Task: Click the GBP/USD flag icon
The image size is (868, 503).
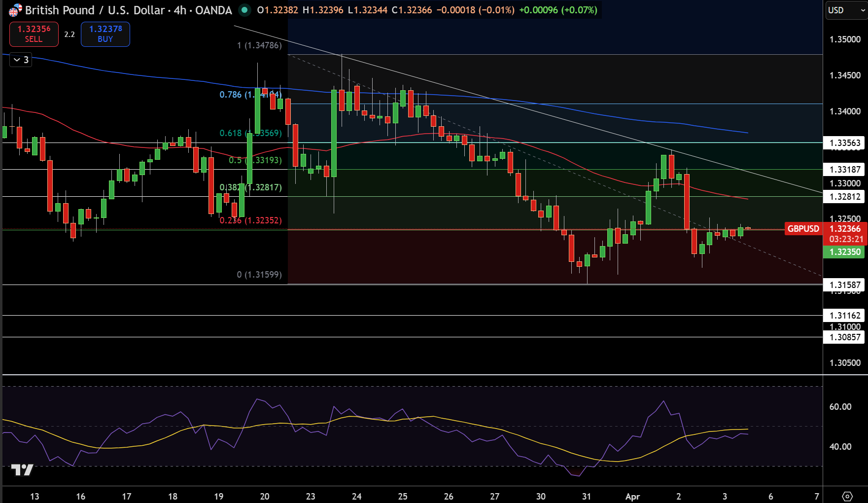Action: click(x=15, y=10)
